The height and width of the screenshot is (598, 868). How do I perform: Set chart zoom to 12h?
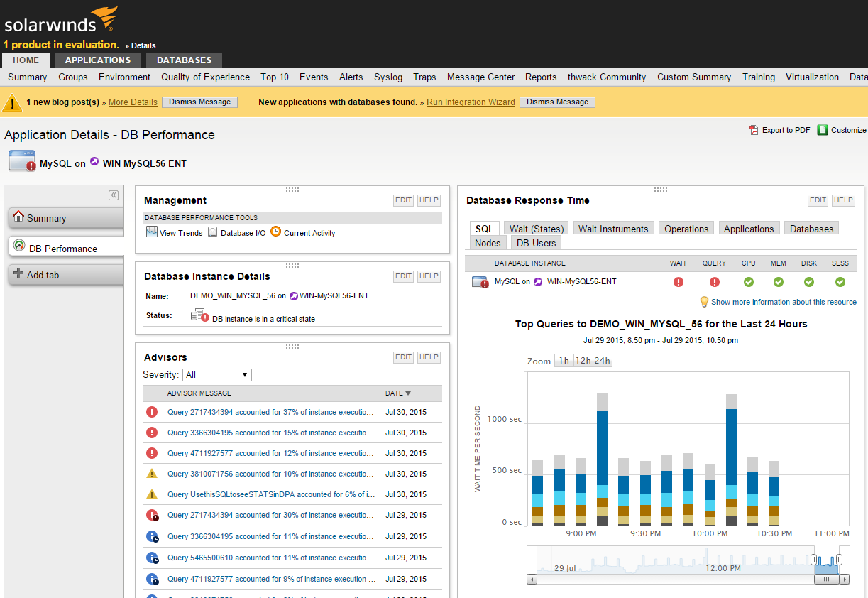tap(583, 361)
